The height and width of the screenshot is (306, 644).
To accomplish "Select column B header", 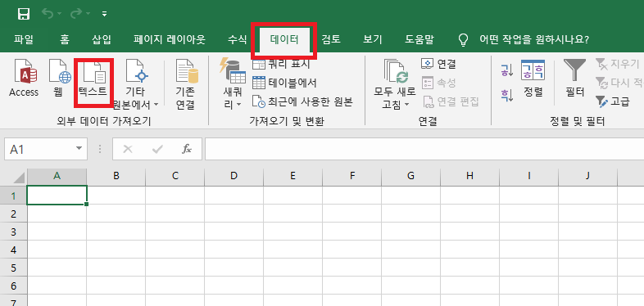I will point(116,176).
